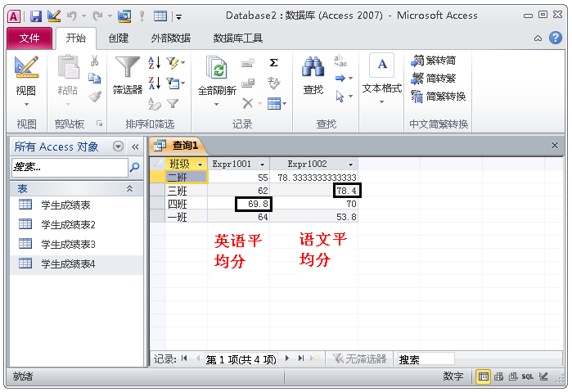Click 繁转简 convert to simplified
The width and height of the screenshot is (572, 392).
click(x=434, y=61)
